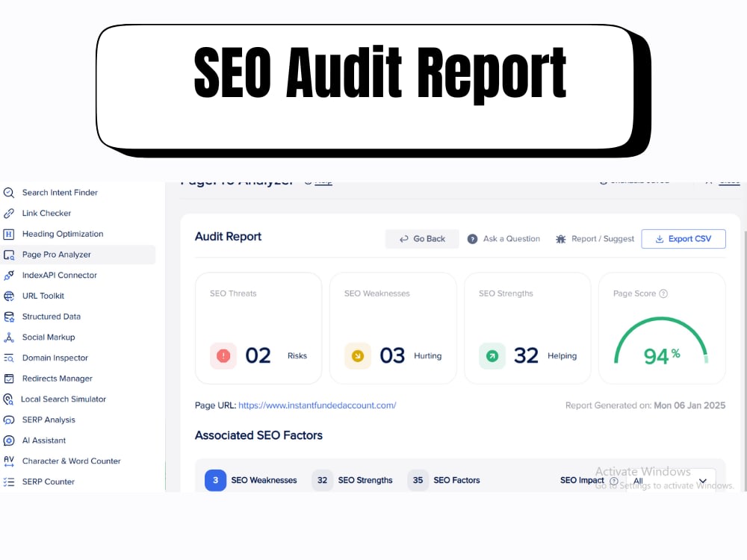
Task: Click the URL Toolkit globe icon
Action: tap(8, 296)
